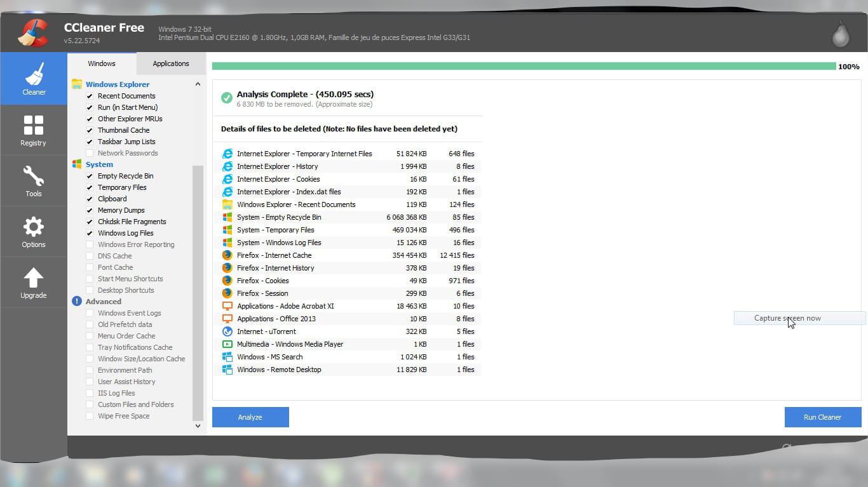Uncheck Empty Recycle Bin checkbox

click(x=90, y=176)
